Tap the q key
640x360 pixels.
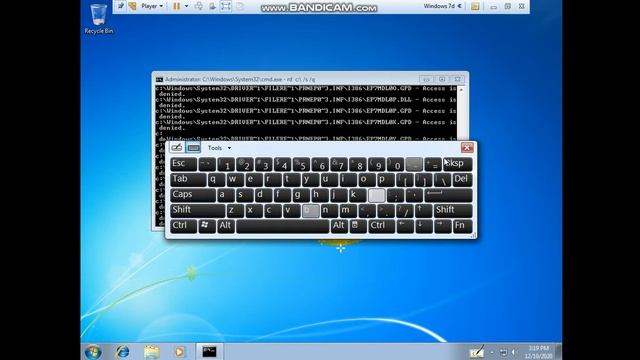(216, 179)
